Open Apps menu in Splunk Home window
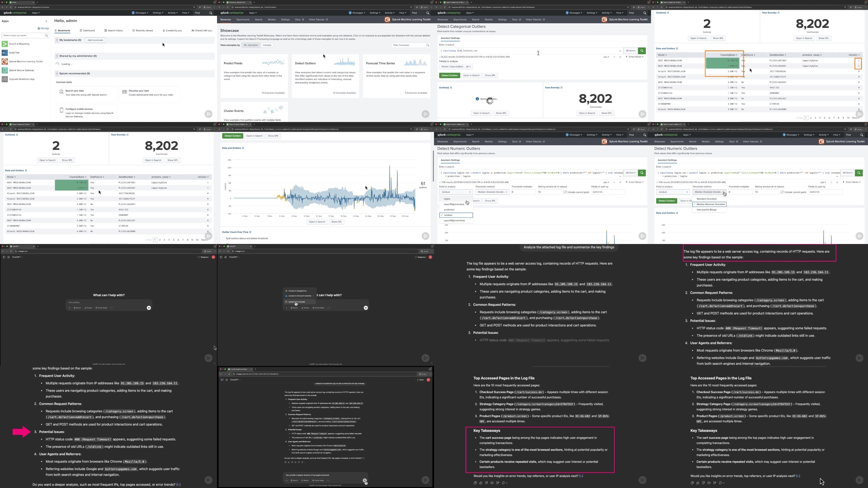 pyautogui.click(x=36, y=13)
